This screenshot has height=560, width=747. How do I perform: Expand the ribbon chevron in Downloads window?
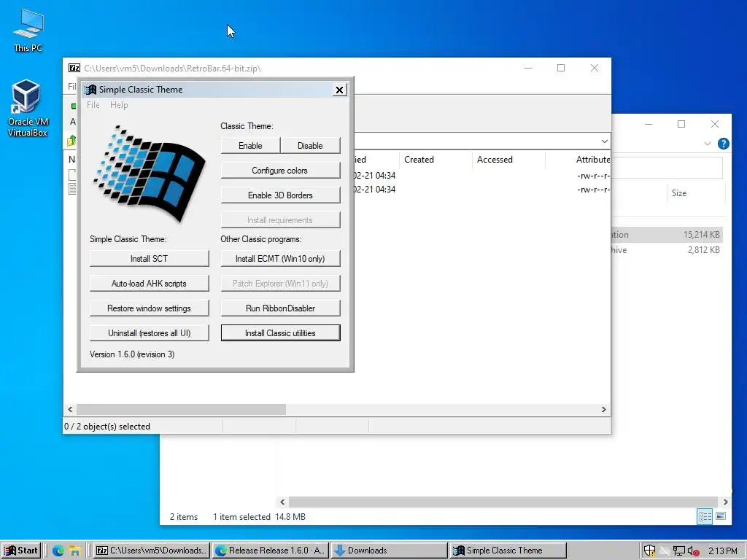tap(708, 144)
